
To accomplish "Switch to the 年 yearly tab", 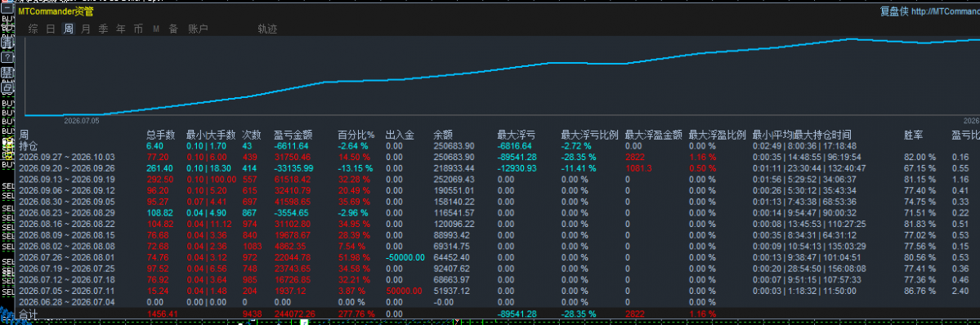I will point(121,29).
